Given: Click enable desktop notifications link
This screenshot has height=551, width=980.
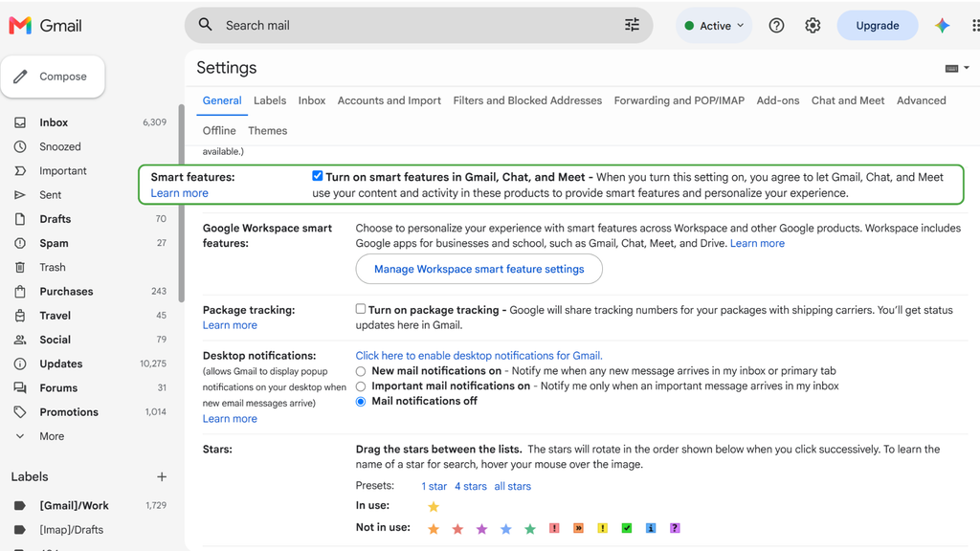Looking at the screenshot, I should (x=479, y=356).
